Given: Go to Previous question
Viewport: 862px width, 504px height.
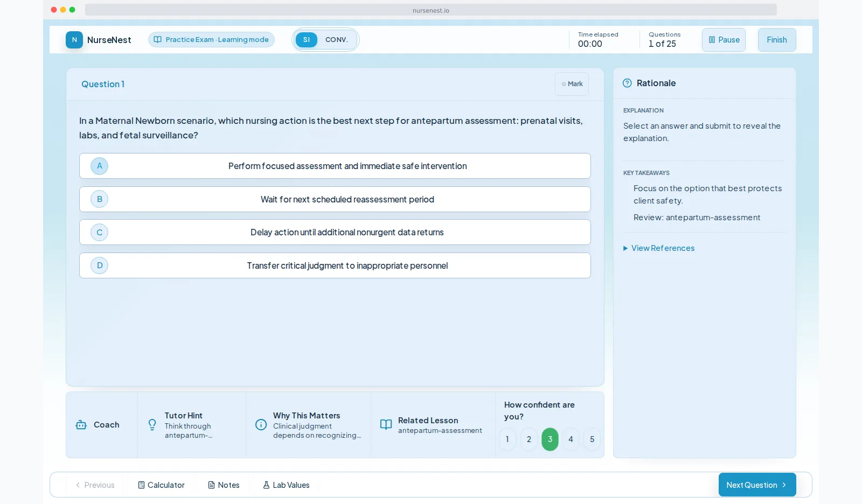Looking at the screenshot, I should 95,485.
